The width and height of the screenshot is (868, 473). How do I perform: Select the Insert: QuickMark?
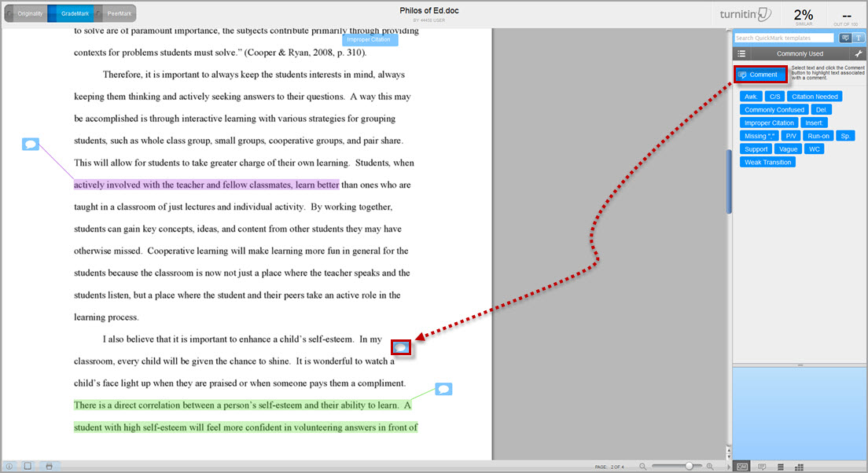815,123
